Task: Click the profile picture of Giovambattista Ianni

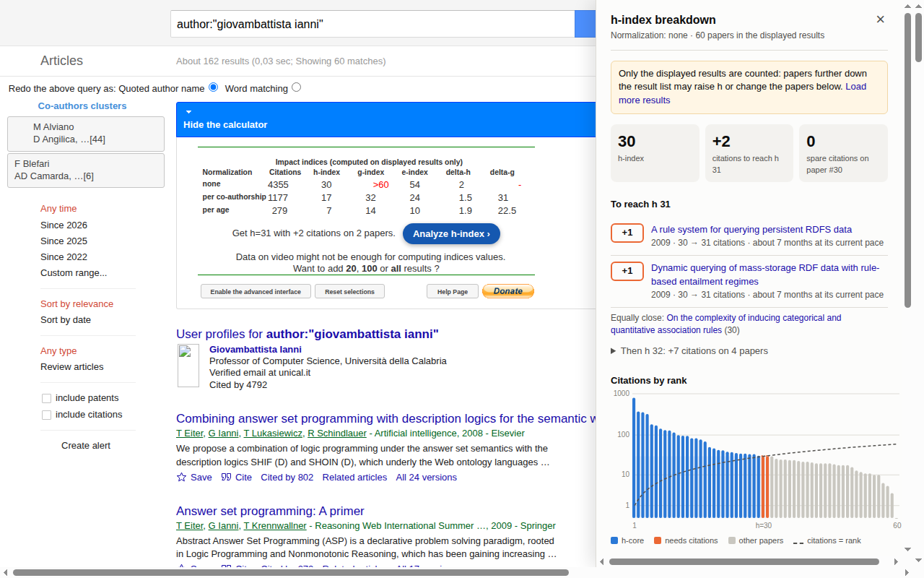Action: 188,366
